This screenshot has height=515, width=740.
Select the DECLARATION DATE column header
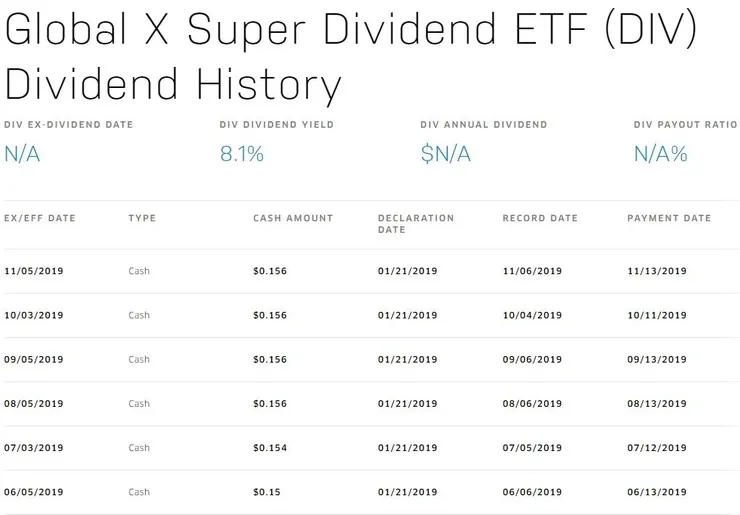pyautogui.click(x=415, y=223)
